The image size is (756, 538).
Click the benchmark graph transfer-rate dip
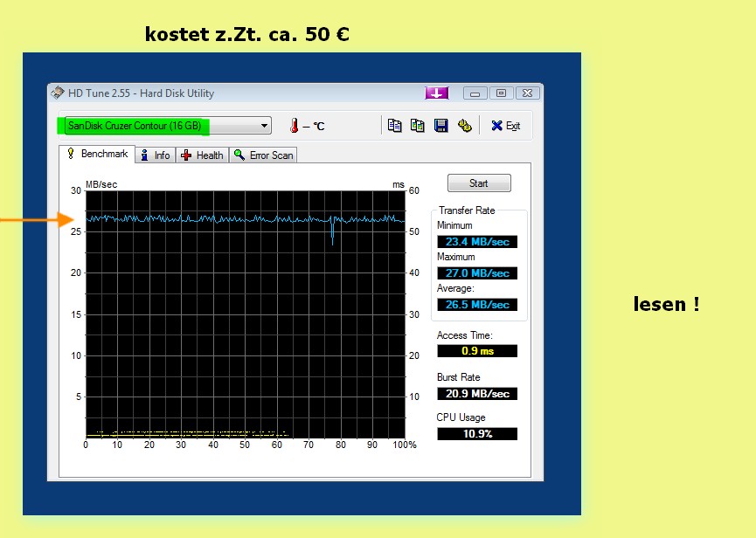(332, 232)
